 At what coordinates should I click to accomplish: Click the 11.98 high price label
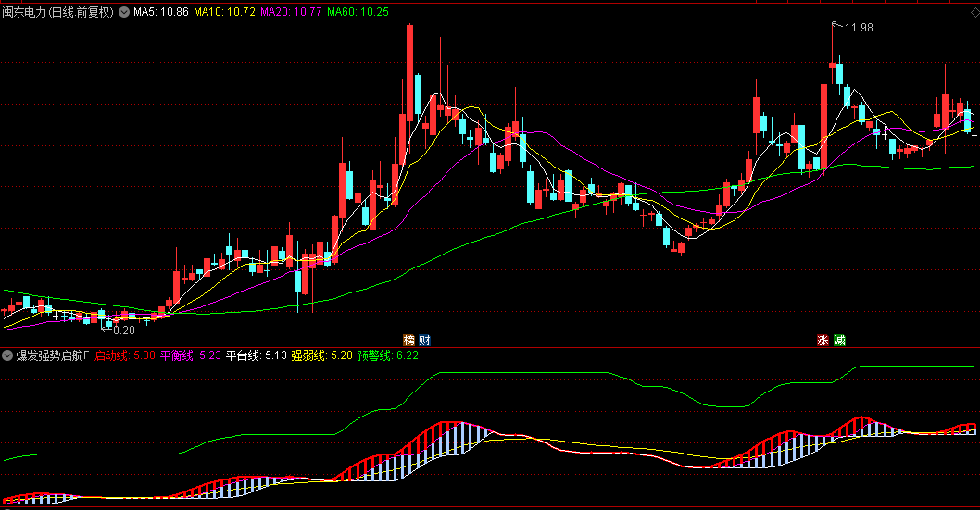tap(859, 28)
